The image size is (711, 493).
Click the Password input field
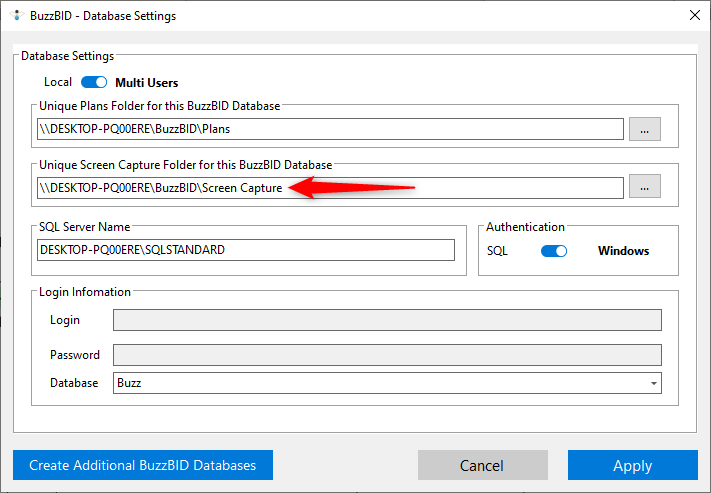point(387,355)
